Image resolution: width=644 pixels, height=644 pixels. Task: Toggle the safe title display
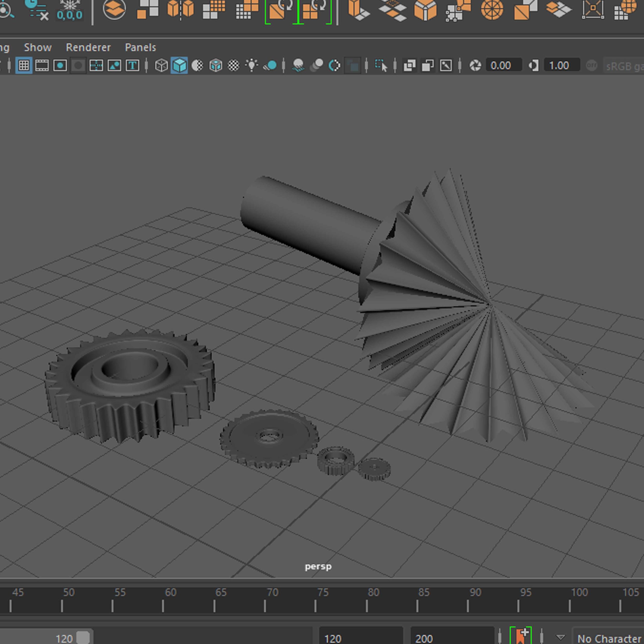[132, 65]
